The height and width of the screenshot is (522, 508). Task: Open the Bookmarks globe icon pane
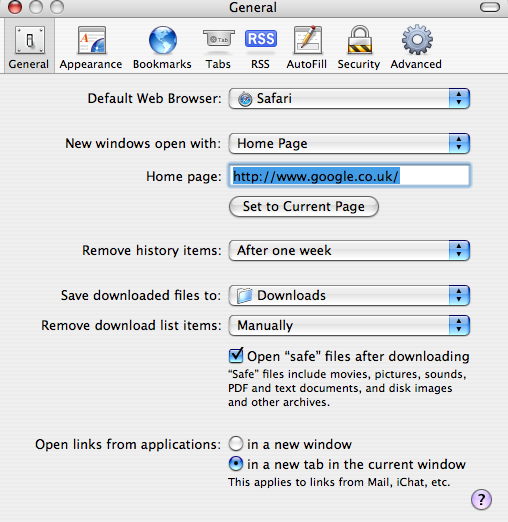(162, 47)
